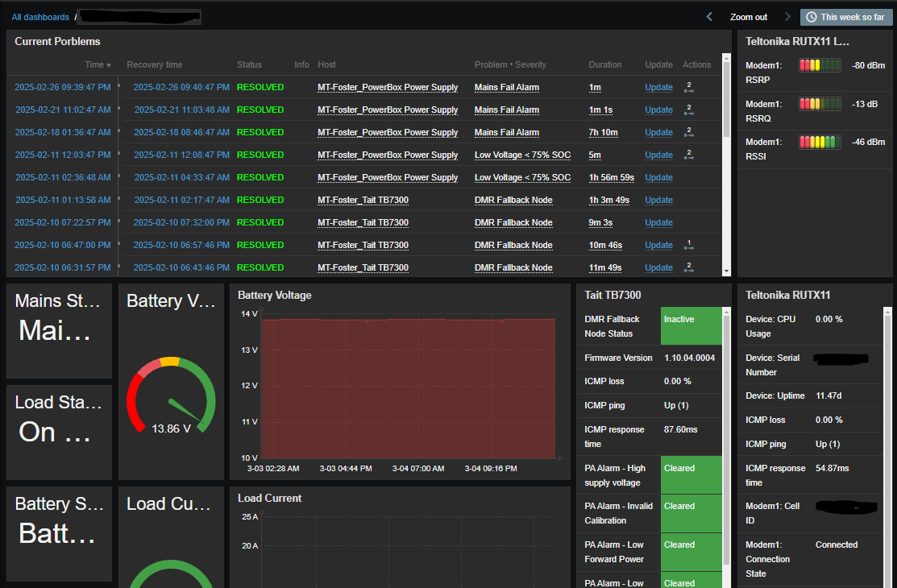897x588 pixels.
Task: Open the 'Mains Fail Alarm' problem lasting 1m 1s
Action: click(x=506, y=110)
